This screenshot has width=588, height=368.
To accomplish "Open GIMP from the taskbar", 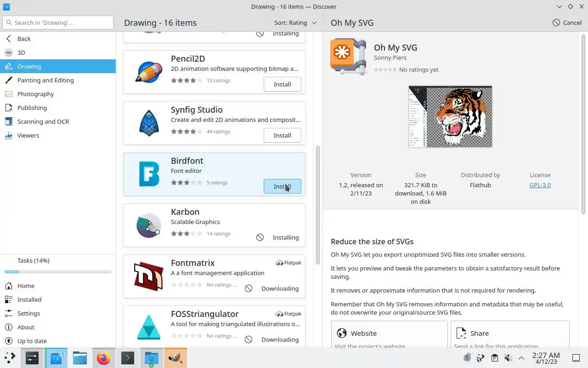I will (175, 358).
